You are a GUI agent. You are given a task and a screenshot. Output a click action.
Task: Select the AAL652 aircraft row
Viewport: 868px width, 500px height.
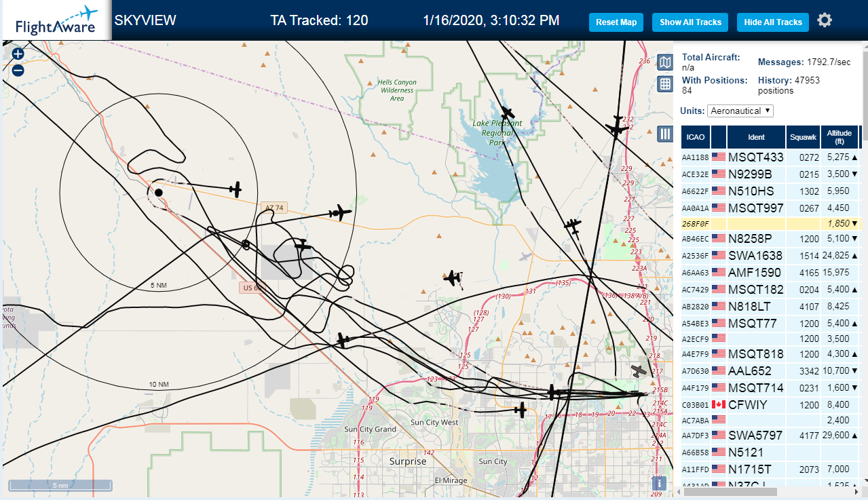coord(771,371)
